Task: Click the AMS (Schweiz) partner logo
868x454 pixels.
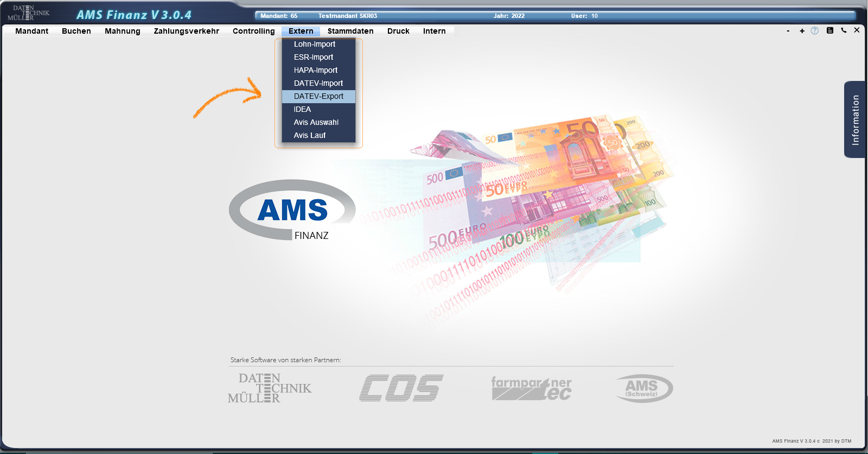Action: [644, 388]
